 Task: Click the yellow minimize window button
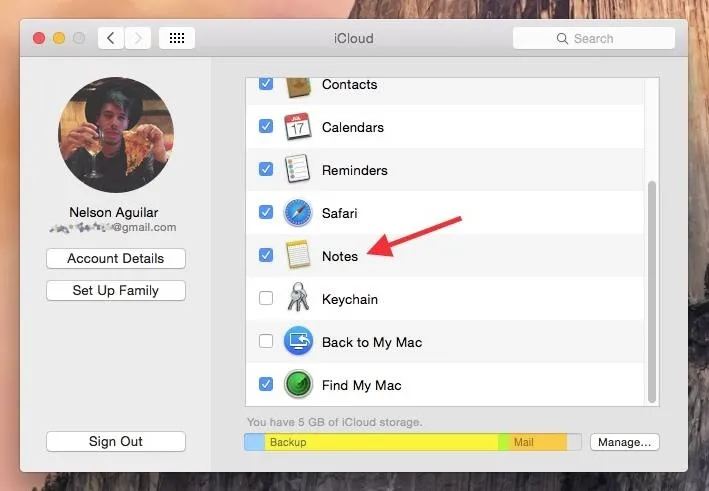tap(59, 38)
